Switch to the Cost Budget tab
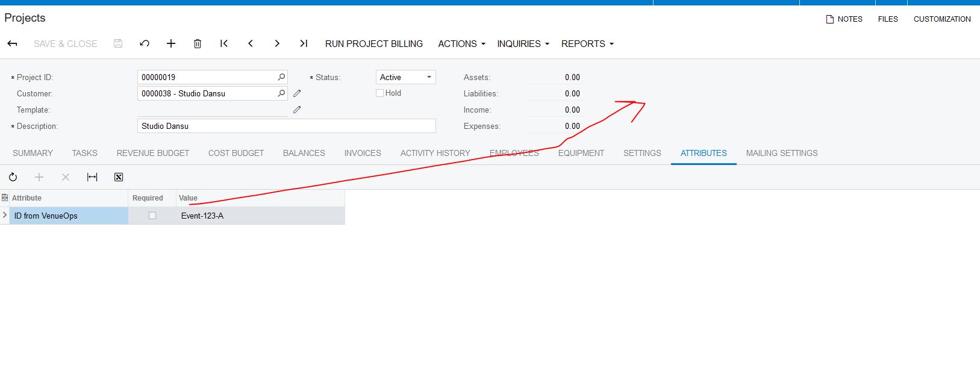The height and width of the screenshot is (383, 980). click(236, 153)
